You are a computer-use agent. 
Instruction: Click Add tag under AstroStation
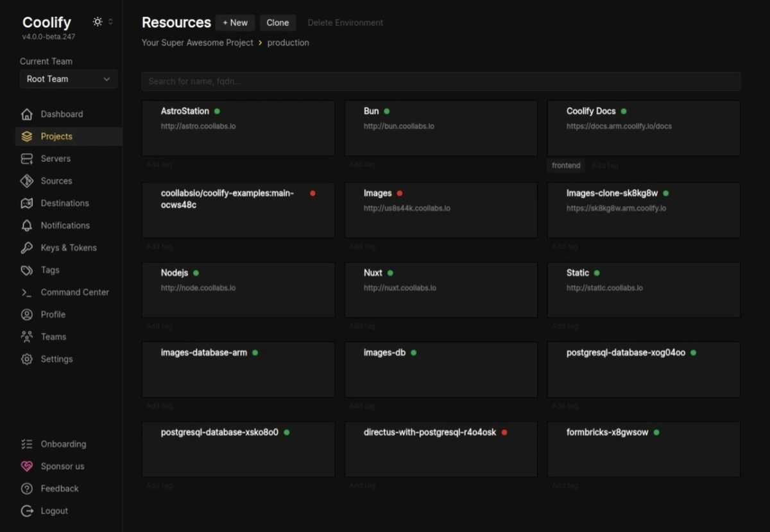[x=159, y=165]
